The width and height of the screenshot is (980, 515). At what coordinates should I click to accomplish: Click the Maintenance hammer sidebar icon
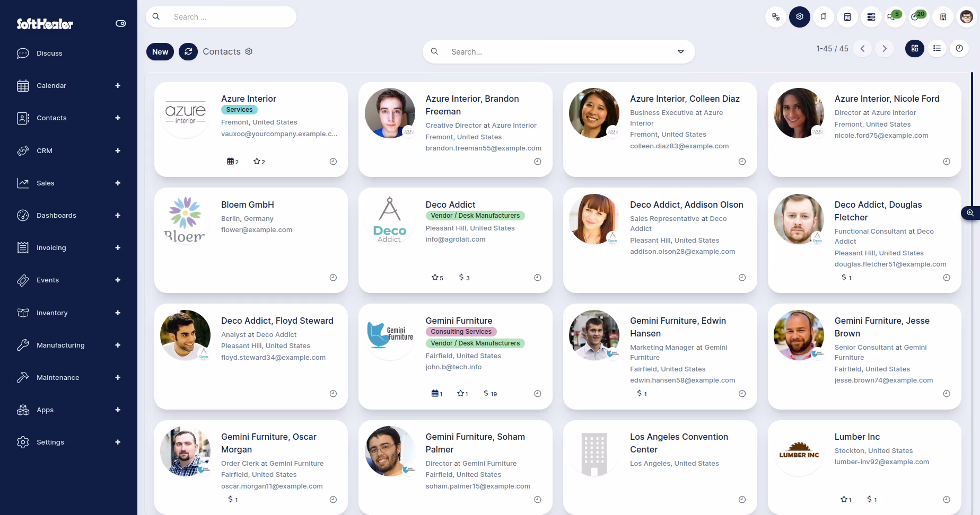click(23, 377)
